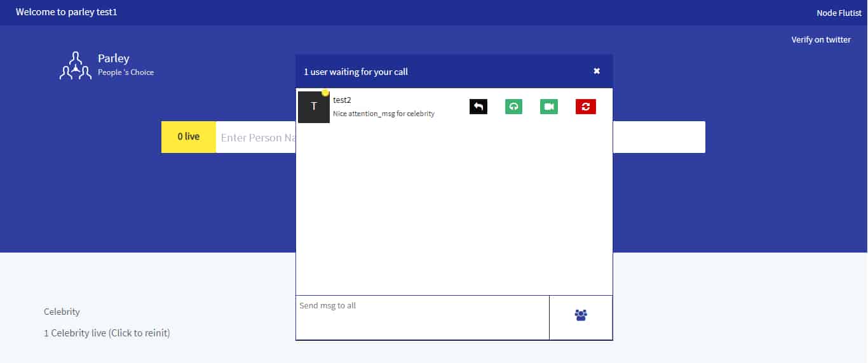Click the 'Celebrity' section label
The width and height of the screenshot is (868, 363).
tap(62, 312)
